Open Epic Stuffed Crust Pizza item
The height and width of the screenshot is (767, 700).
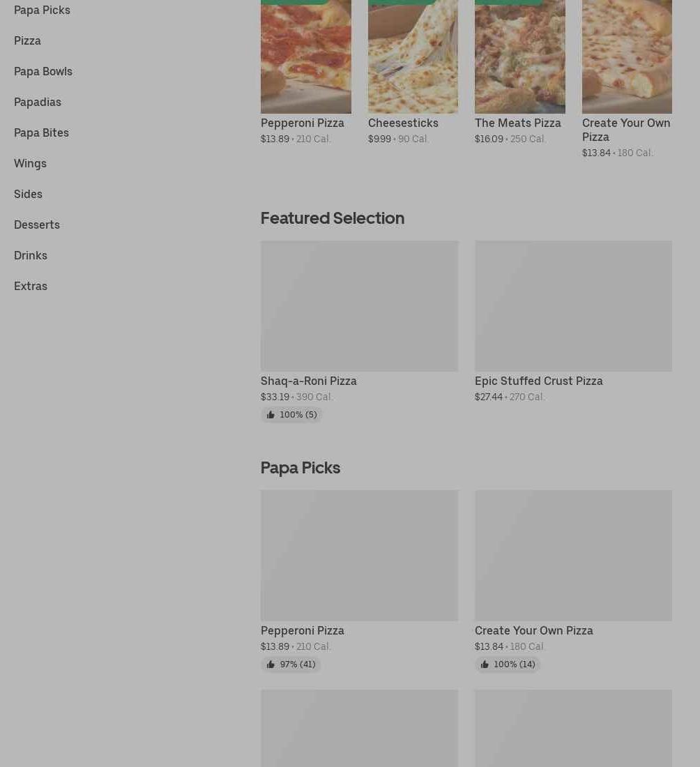538,381
